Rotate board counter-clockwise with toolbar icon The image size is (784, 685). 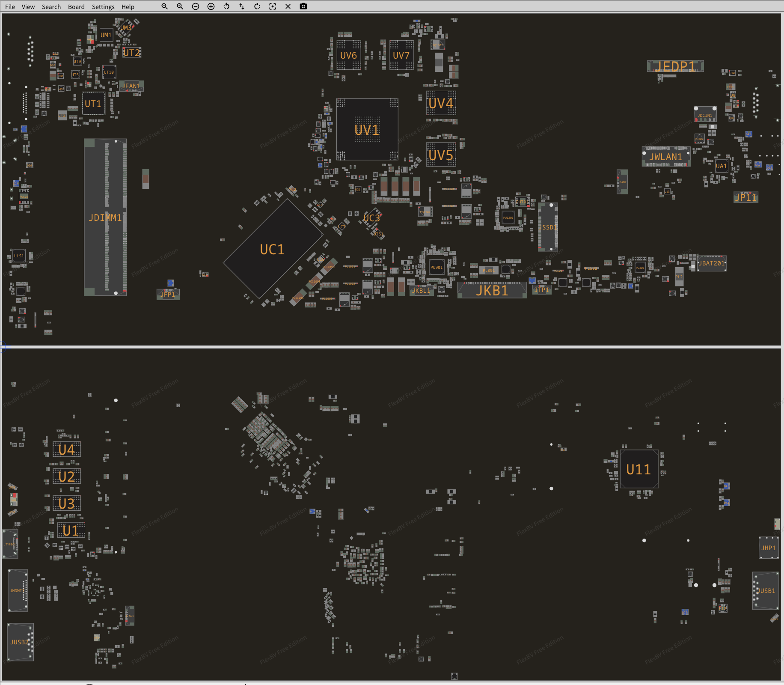click(x=226, y=6)
